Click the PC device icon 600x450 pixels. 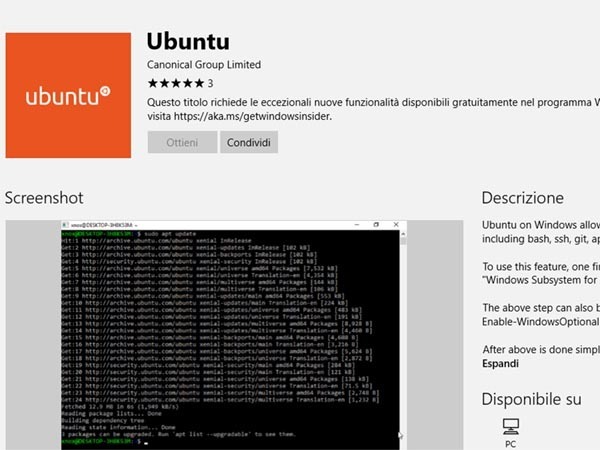[x=511, y=426]
